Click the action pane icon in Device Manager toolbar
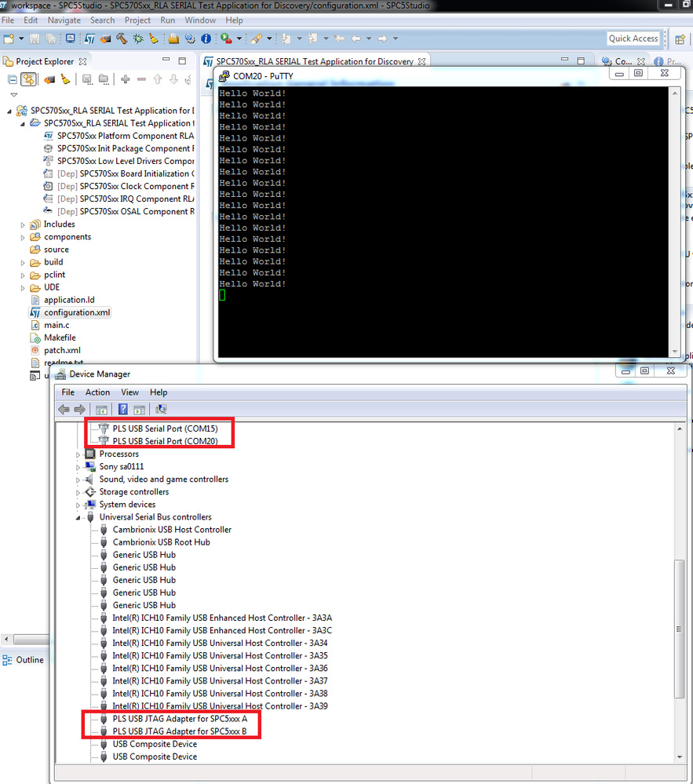The height and width of the screenshot is (784, 693). [x=140, y=410]
